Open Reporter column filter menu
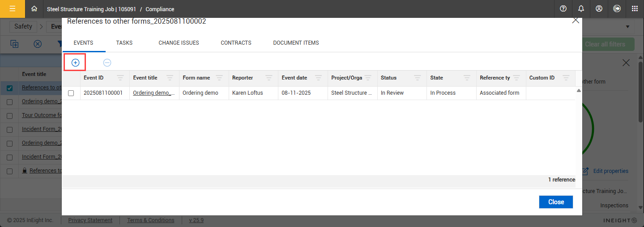Viewport: 644px width, 227px height. [269, 78]
